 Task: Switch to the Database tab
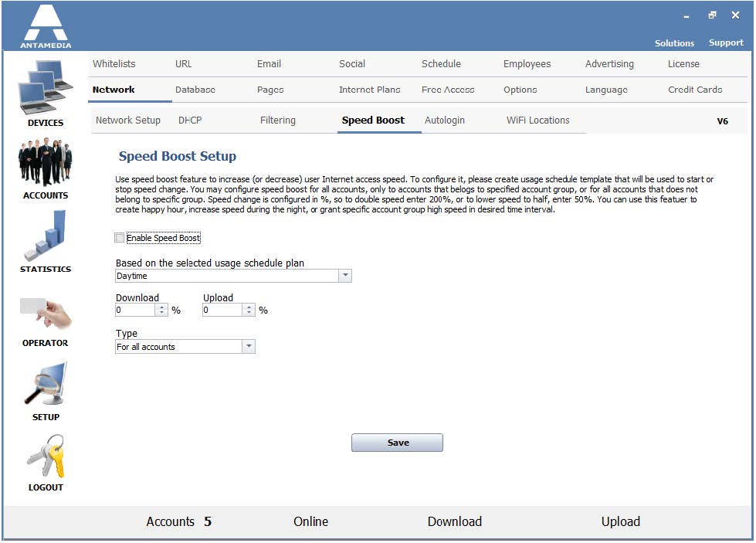pyautogui.click(x=195, y=90)
